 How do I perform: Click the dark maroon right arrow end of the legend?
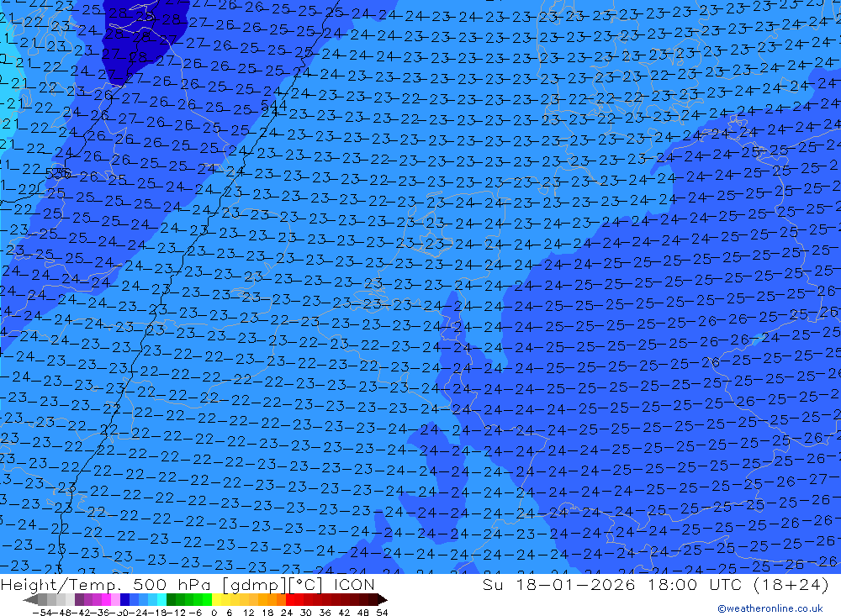(x=383, y=599)
